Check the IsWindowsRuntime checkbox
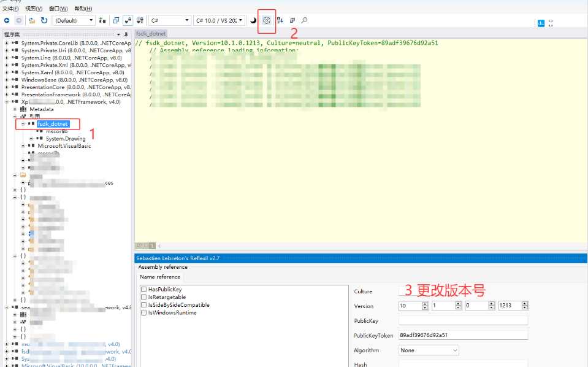This screenshot has height=367, width=588. click(143, 312)
